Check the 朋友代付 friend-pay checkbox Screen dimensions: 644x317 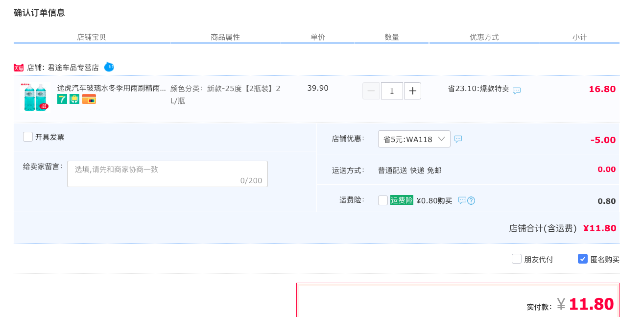coord(517,259)
